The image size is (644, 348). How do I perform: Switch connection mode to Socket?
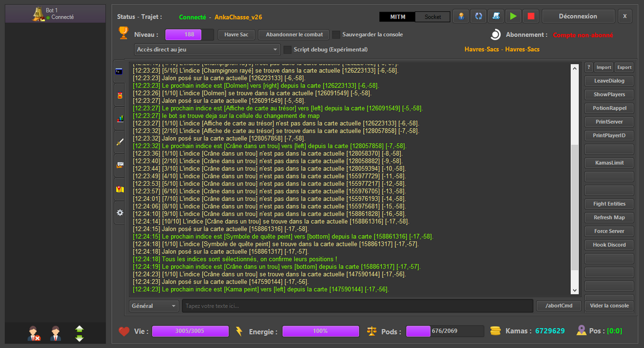tap(433, 16)
